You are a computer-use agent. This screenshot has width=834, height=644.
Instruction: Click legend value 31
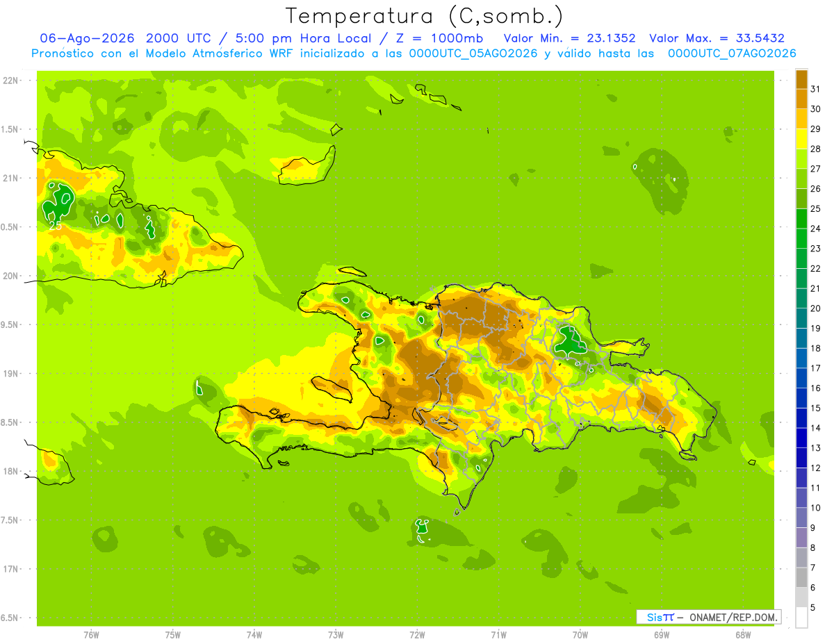coord(816,89)
